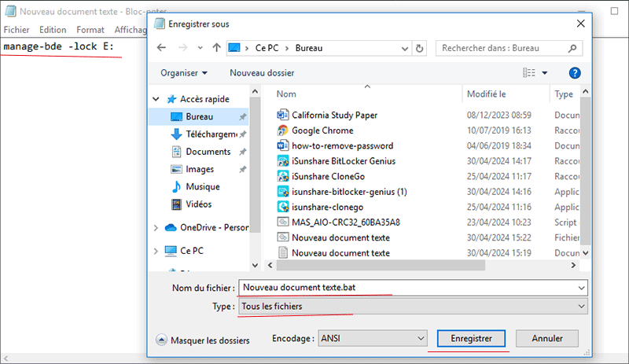Open Musique folder in sidebar
Viewport: 629px width, 364px height.
coord(202,186)
